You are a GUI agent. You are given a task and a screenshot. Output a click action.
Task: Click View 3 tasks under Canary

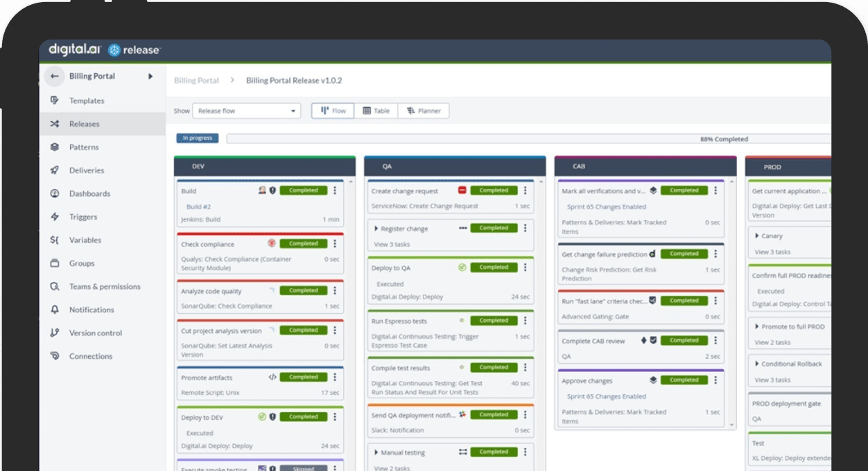(x=772, y=252)
